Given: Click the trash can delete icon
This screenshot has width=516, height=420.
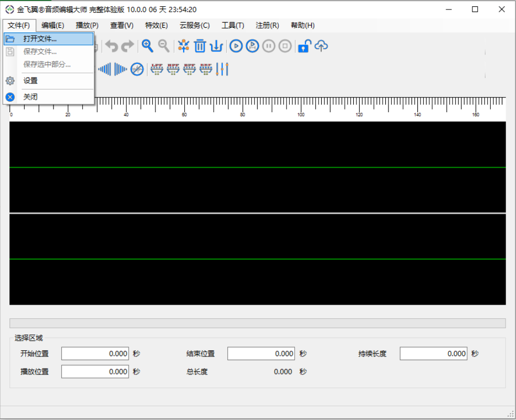Looking at the screenshot, I should pyautogui.click(x=199, y=46).
